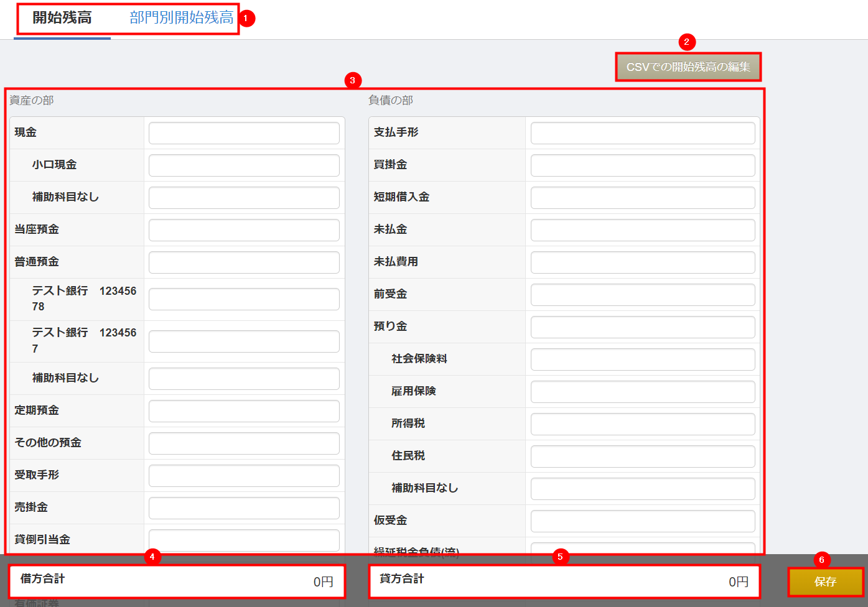Select the テスト銀行 12345678 input field
Viewport: 868px width, 607px height.
244,299
